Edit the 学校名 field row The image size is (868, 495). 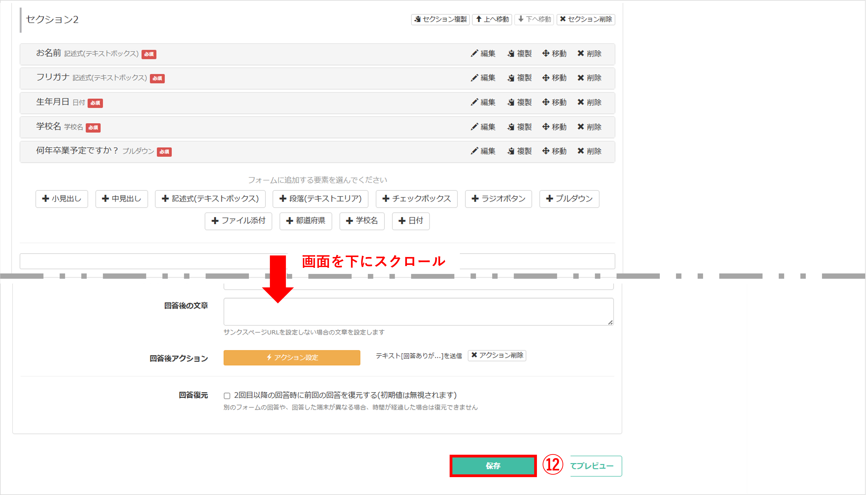[x=483, y=127]
